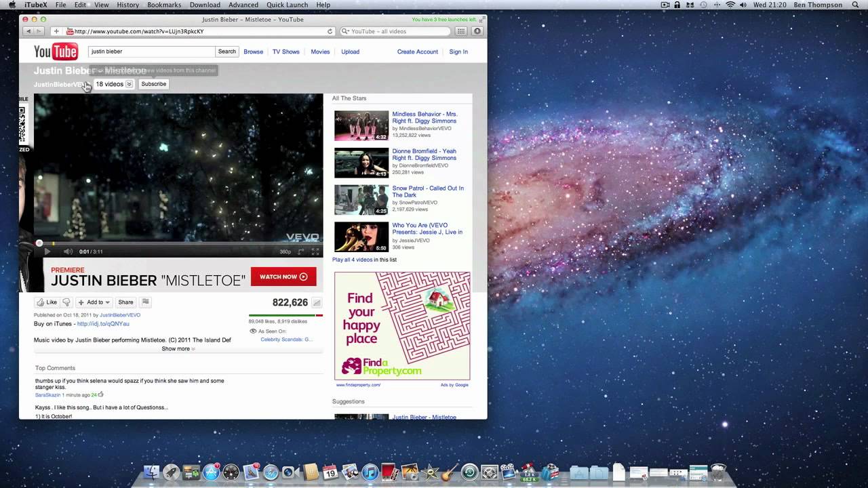868x488 pixels.
Task: Open Launchpad rocket in the Dock
Action: (x=172, y=472)
